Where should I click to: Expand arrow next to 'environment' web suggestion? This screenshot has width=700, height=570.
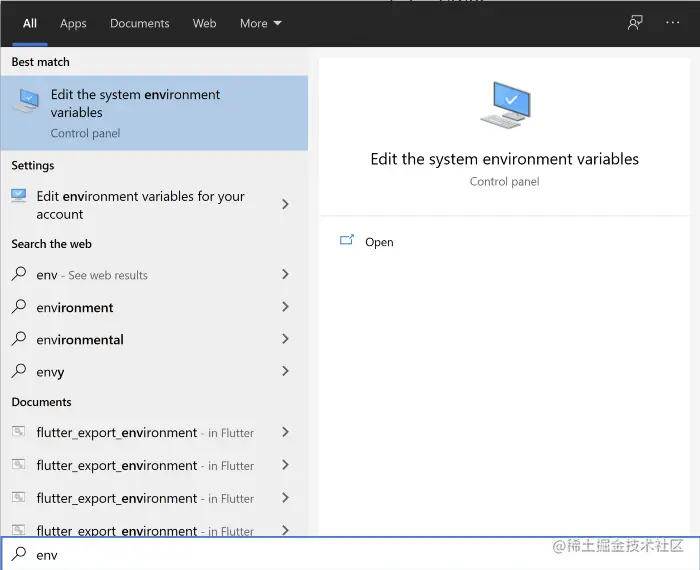[285, 307]
